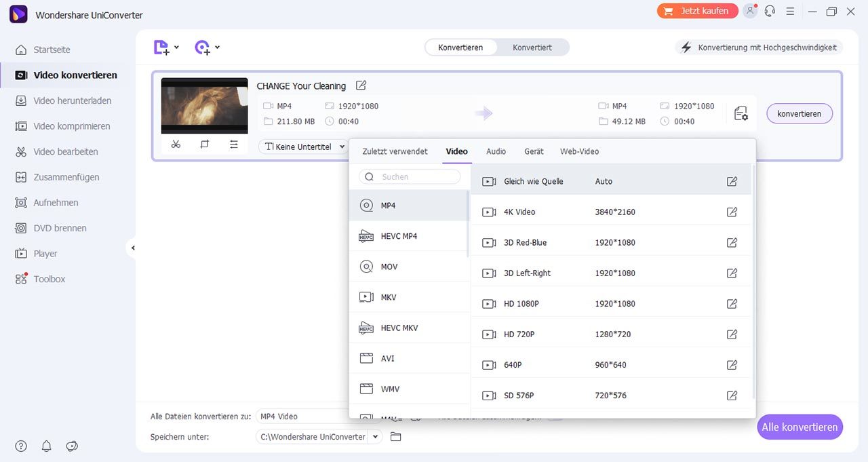Select Audio format tab

tap(496, 151)
